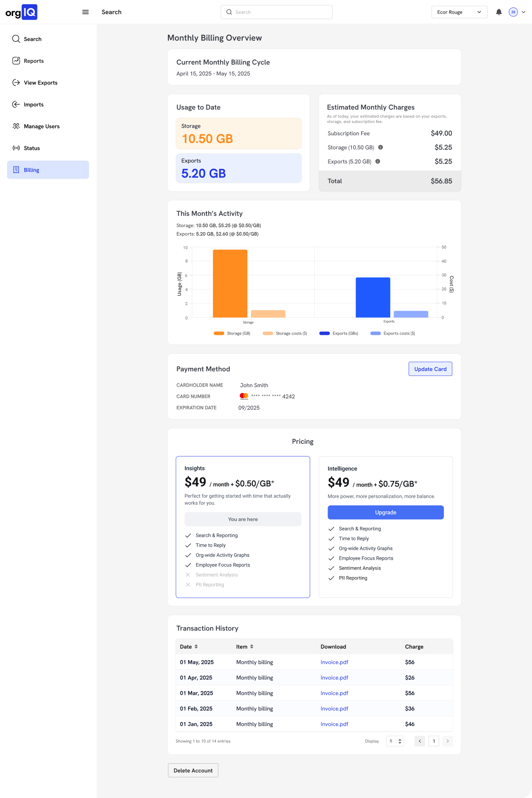Click checkmark beside Sentiment Analysis in Intelligence
532x798 pixels.
pos(331,568)
